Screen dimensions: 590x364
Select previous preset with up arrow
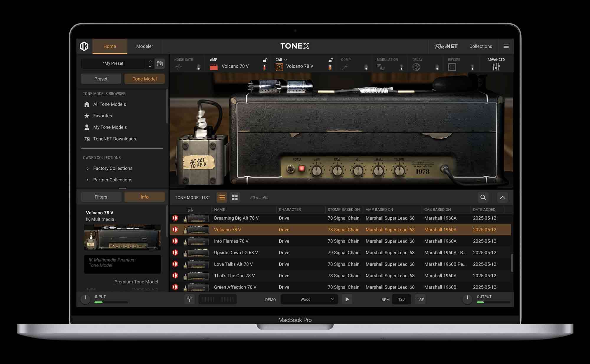tap(150, 61)
